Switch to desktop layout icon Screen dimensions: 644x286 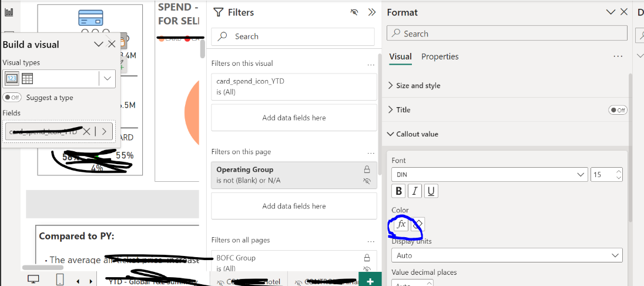pyautogui.click(x=33, y=279)
